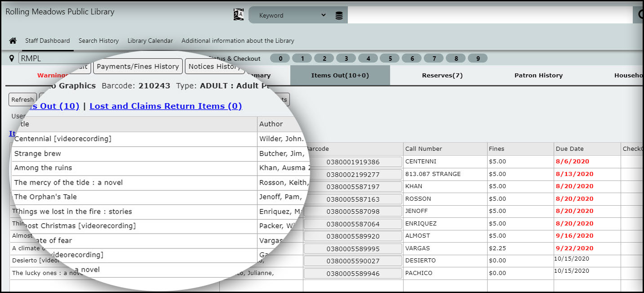Open Staff Dashboard menu item
This screenshot has height=293, width=644.
(47, 41)
